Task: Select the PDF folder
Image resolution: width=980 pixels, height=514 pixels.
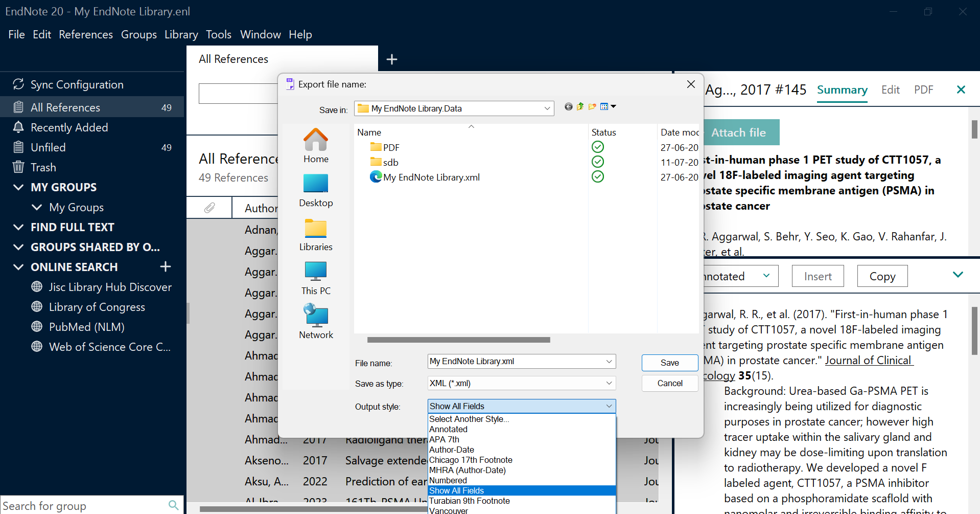Action: pyautogui.click(x=385, y=147)
